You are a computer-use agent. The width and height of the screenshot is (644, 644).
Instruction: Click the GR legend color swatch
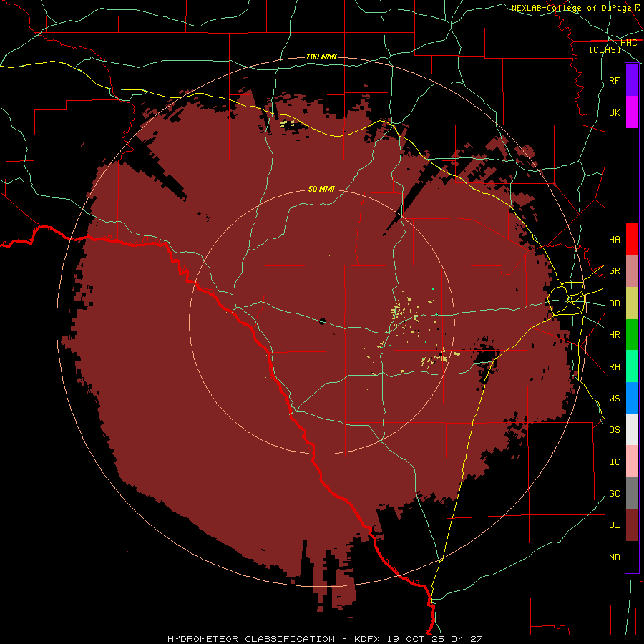632,271
